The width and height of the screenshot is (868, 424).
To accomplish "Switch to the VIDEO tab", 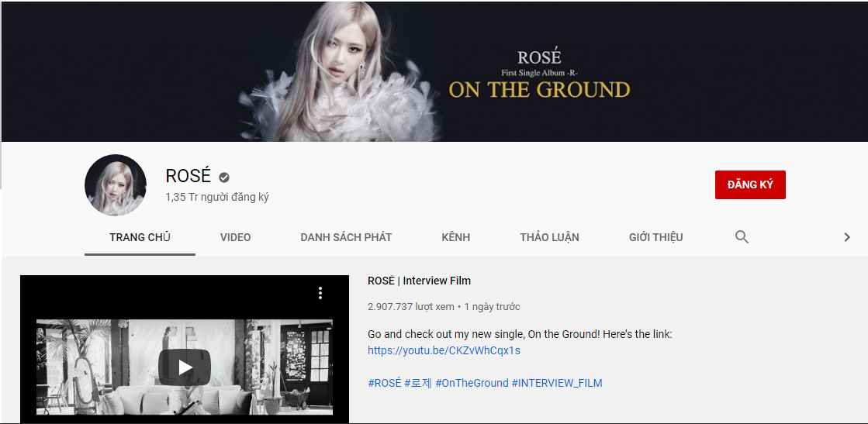I will click(235, 237).
